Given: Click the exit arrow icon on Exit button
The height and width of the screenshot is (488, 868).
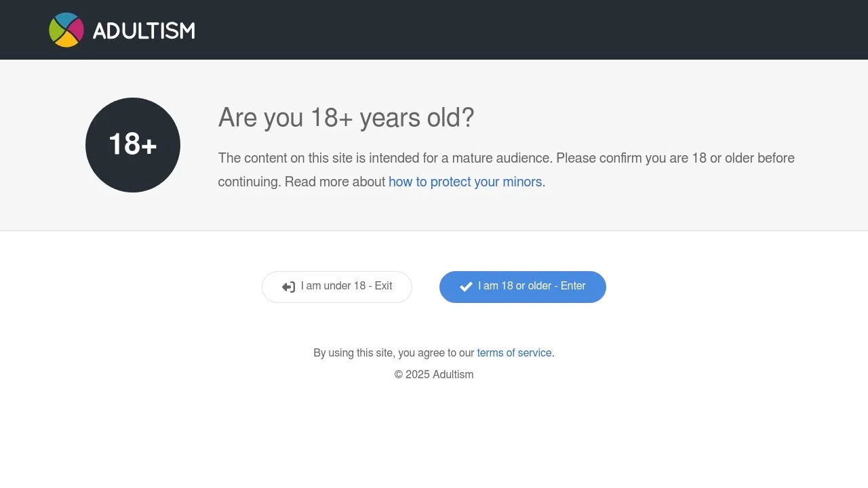Looking at the screenshot, I should 289,286.
